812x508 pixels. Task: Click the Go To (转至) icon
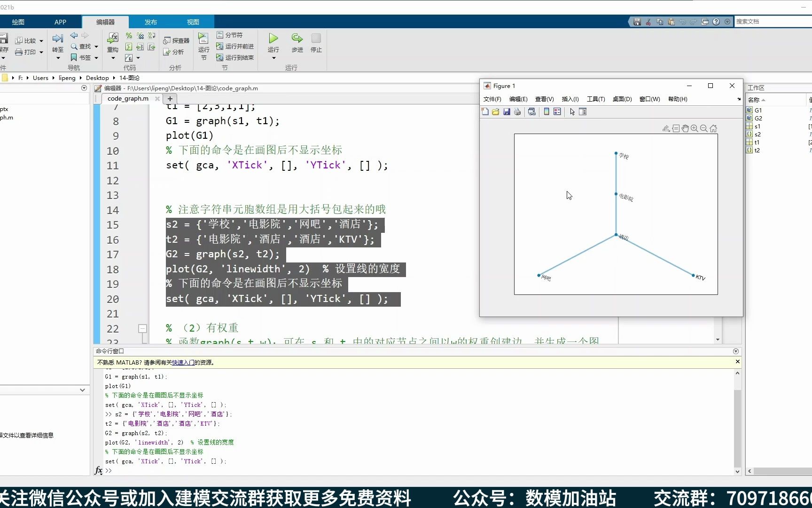click(58, 39)
